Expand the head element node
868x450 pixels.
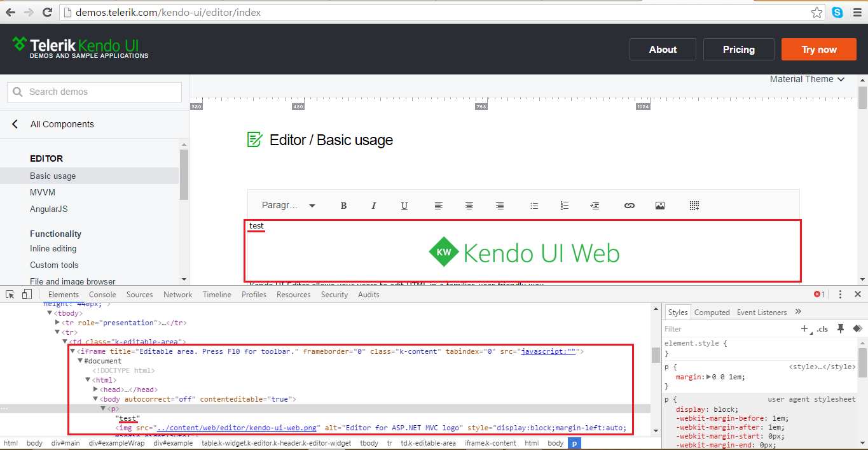(x=96, y=390)
